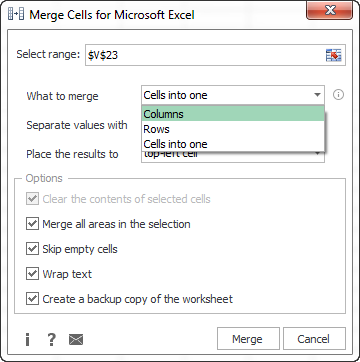
Task: Click the range selection picker icon
Action: 333,55
